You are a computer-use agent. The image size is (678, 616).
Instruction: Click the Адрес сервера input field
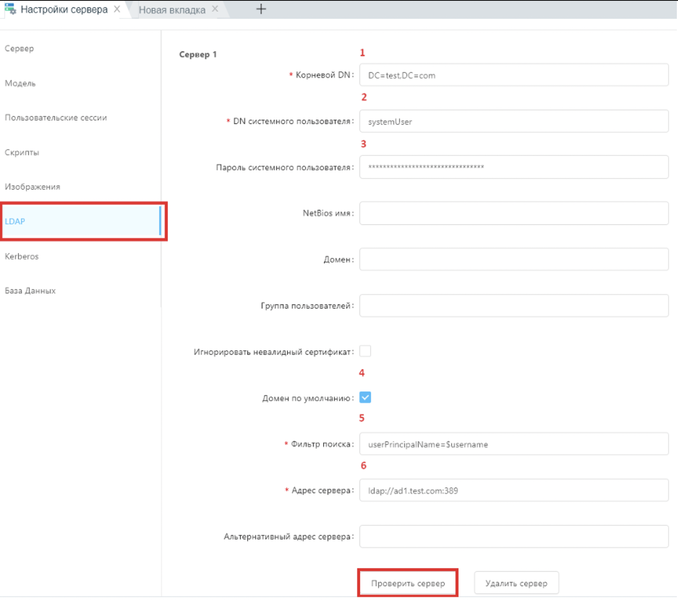point(513,490)
